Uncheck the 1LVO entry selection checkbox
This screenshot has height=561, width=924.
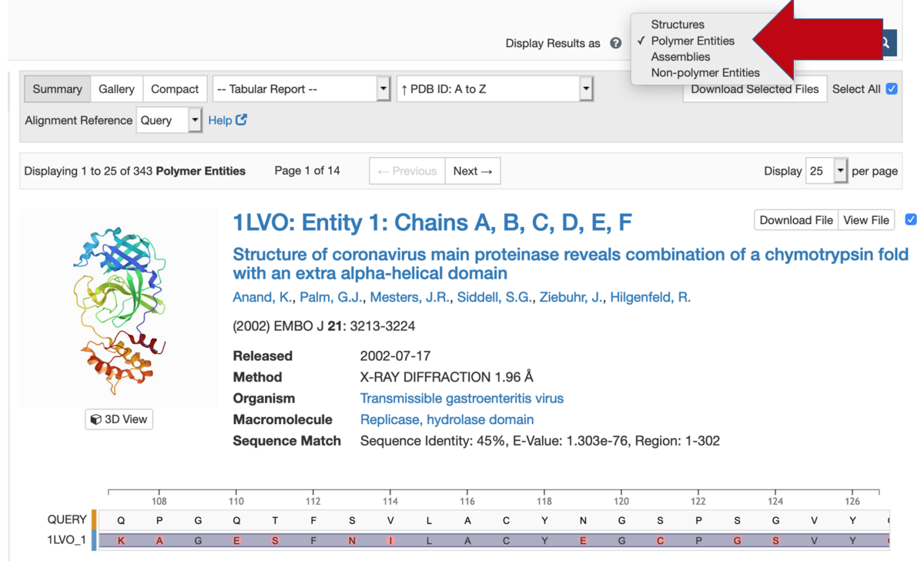pos(911,219)
